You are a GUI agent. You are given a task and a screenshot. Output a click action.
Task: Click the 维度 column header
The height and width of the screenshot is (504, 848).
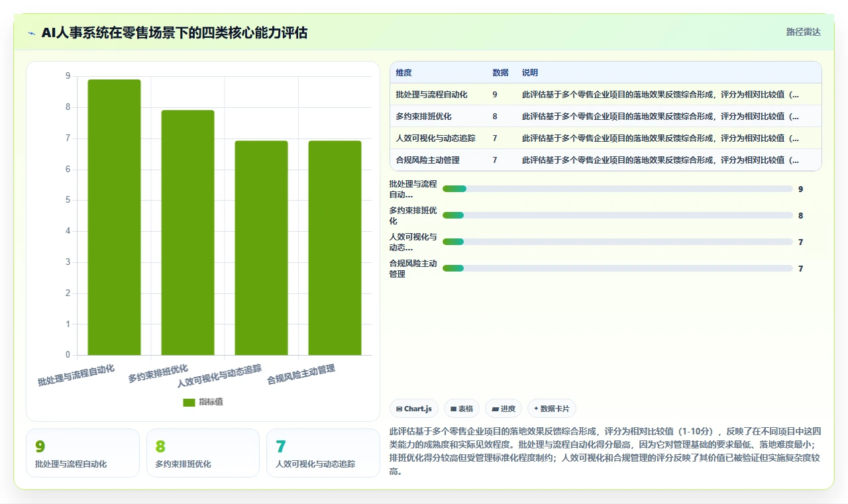(403, 73)
